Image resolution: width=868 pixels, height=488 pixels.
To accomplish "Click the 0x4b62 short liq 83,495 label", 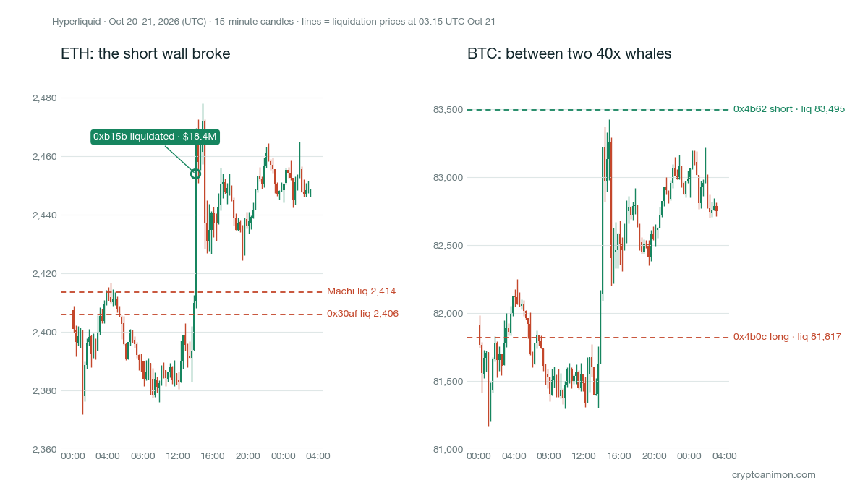I will coord(789,109).
